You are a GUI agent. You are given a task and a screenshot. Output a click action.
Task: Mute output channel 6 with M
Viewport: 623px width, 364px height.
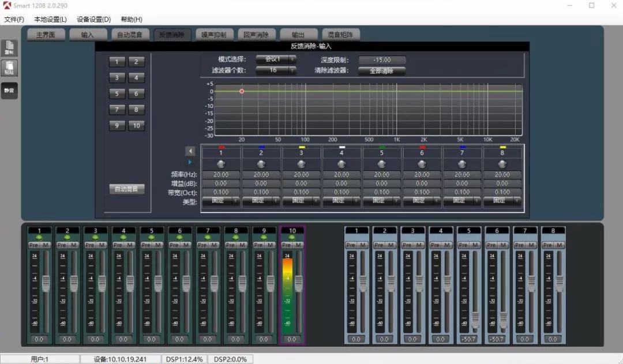pyautogui.click(x=503, y=245)
